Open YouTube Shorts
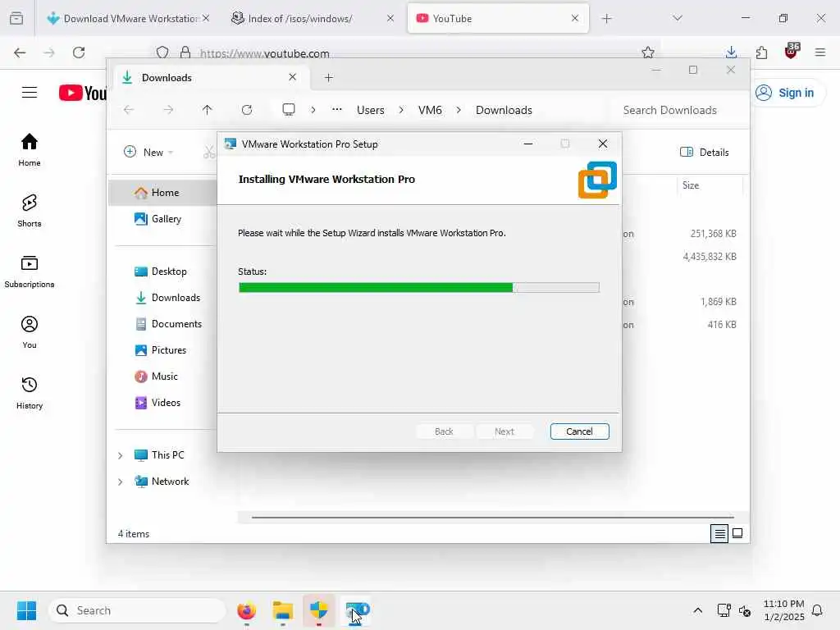This screenshot has height=630, width=840. point(30,211)
